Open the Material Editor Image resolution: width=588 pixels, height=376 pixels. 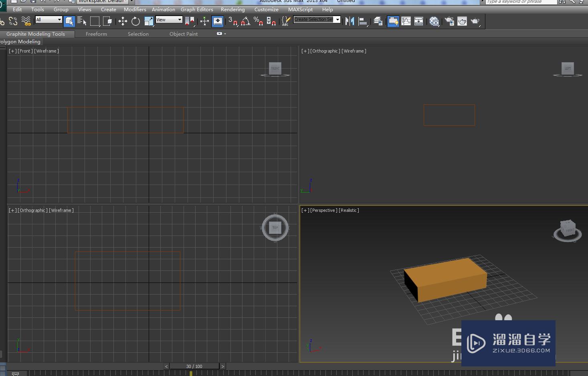coord(434,21)
